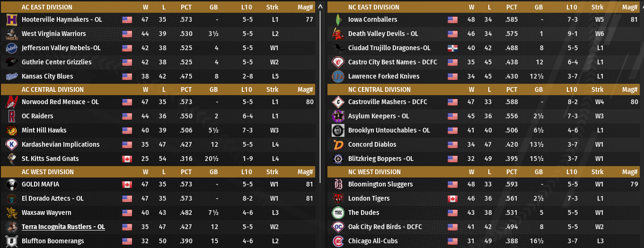
Task: Click the Strk header in AC West
Action: click(272, 172)
